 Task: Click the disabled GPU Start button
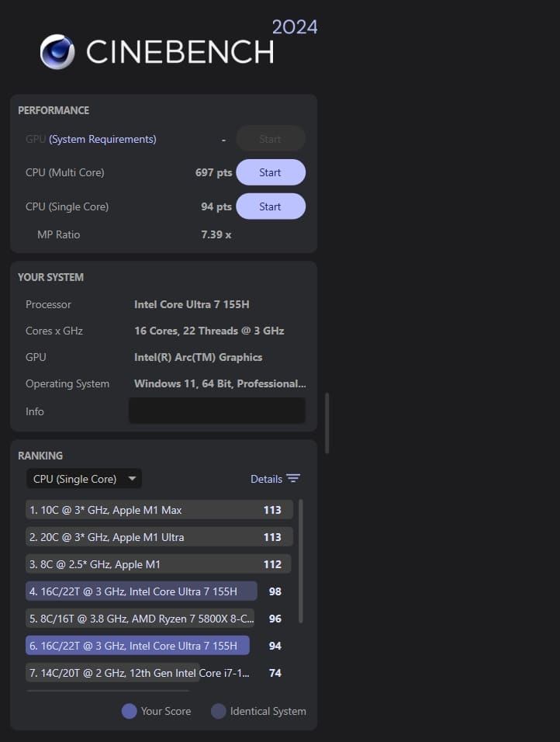270,139
